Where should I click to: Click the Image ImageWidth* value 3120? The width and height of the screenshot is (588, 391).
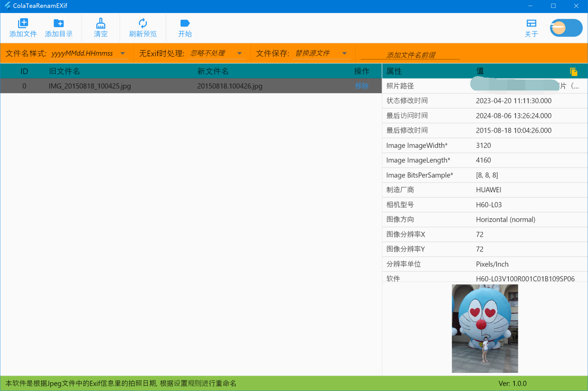(x=483, y=146)
